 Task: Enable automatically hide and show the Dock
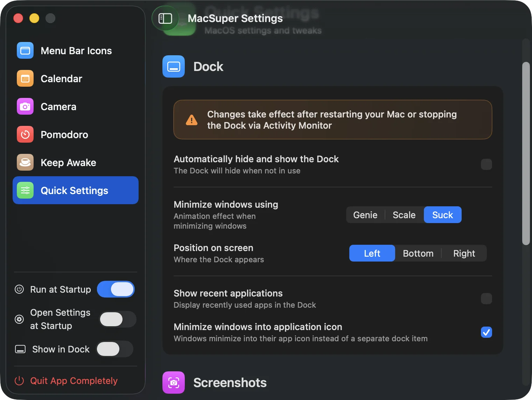pyautogui.click(x=486, y=164)
